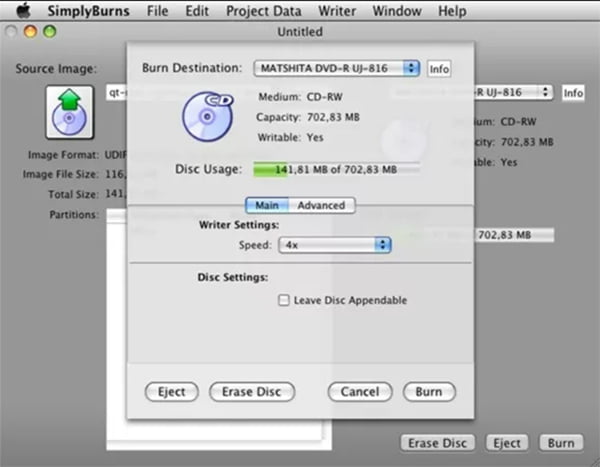The height and width of the screenshot is (467, 600).
Task: Switch to the Main tab
Action: click(x=267, y=205)
